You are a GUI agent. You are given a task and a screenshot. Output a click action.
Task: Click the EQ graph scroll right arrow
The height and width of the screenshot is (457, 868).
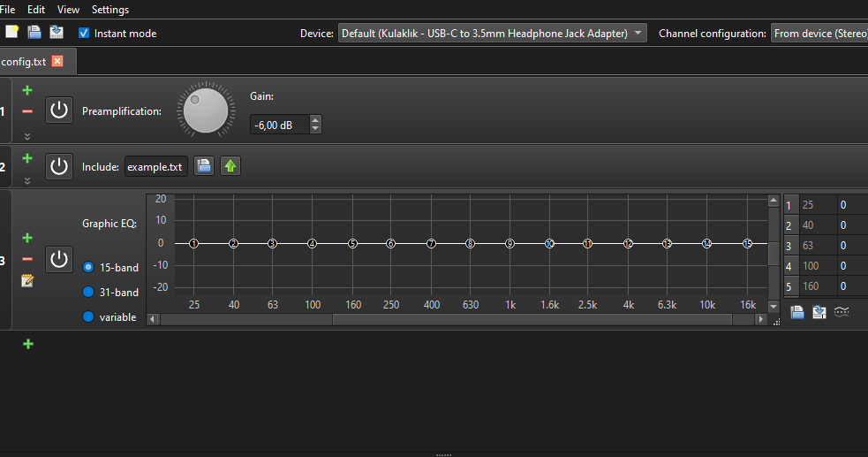(x=760, y=319)
